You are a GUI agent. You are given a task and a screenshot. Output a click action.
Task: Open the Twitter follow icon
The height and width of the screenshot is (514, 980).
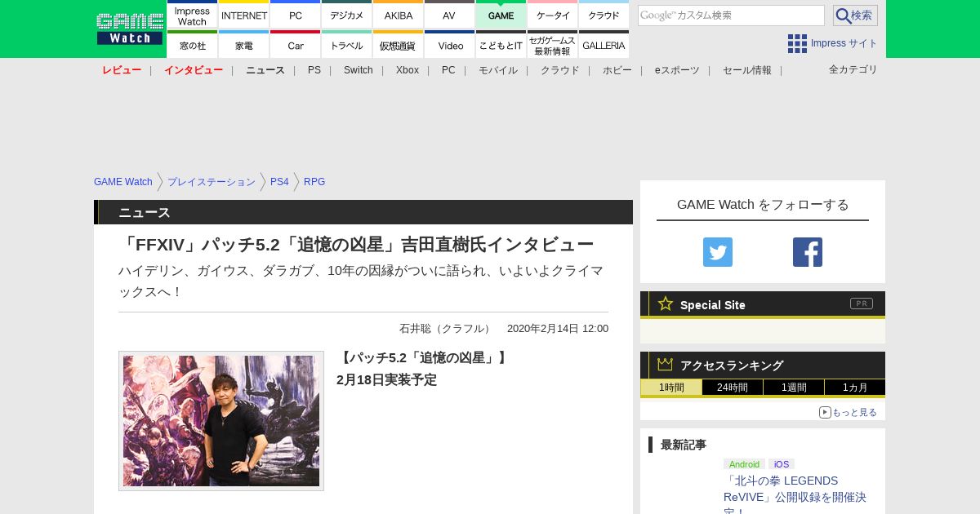coord(718,252)
